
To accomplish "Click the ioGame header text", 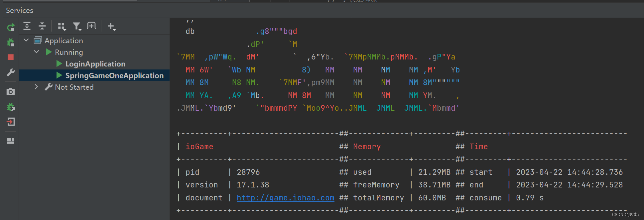I will click(199, 147).
